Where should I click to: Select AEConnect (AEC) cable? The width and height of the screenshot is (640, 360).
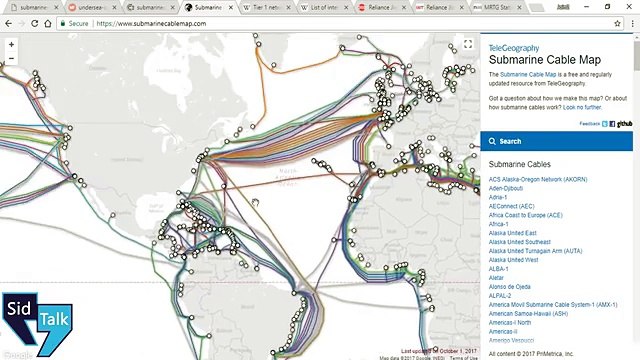pos(511,206)
